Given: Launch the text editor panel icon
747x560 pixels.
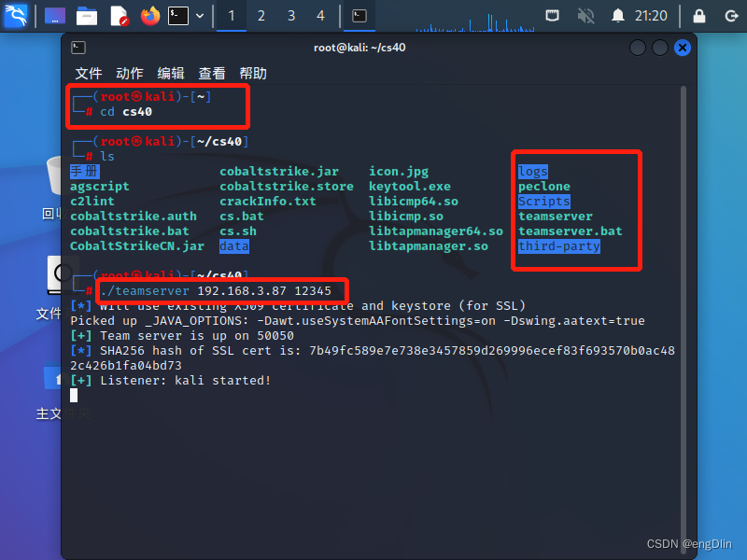Looking at the screenshot, I should click(120, 16).
